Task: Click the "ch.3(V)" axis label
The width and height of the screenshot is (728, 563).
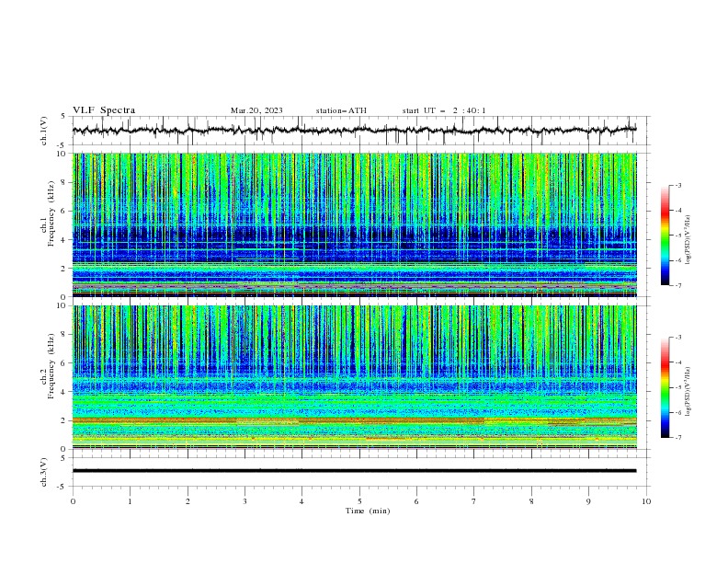Action: pos(44,472)
